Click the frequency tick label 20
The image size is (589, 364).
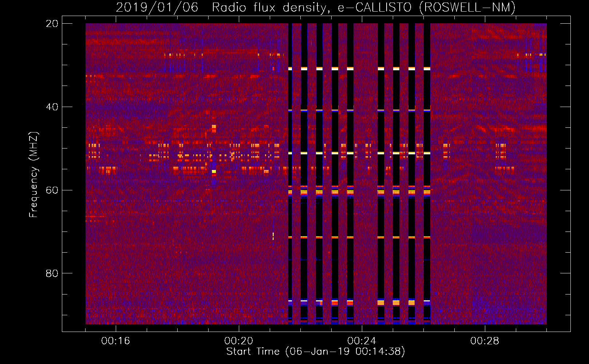click(52, 24)
